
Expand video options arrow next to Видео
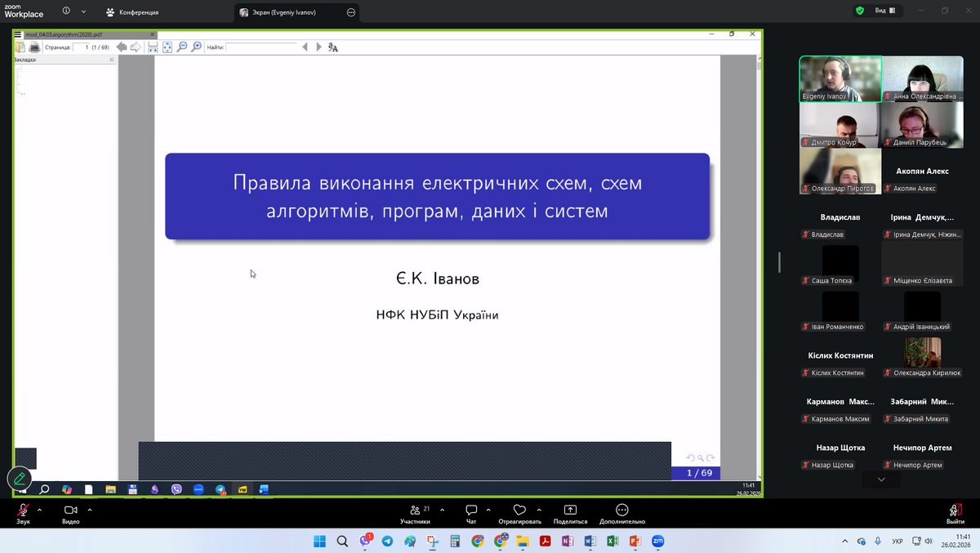(90, 509)
